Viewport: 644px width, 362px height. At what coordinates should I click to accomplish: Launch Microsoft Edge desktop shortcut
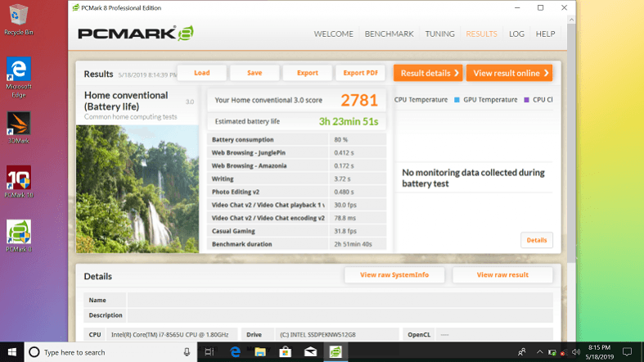point(18,77)
